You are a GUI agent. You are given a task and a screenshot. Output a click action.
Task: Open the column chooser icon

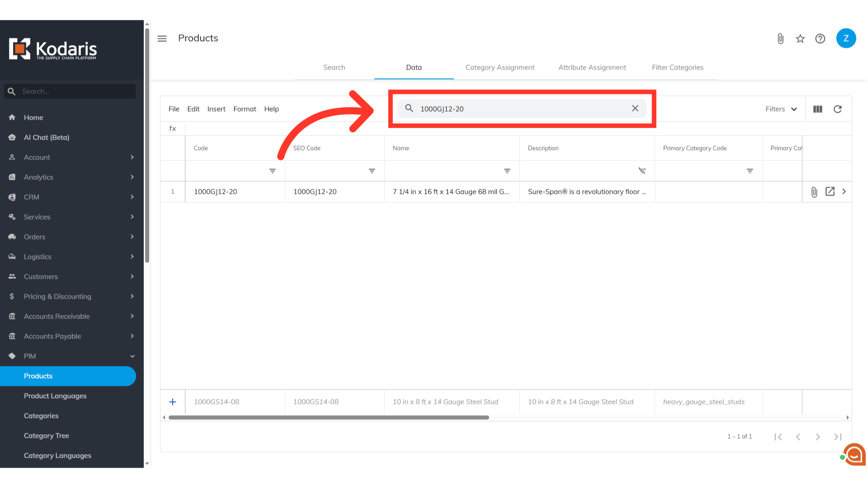tap(817, 109)
